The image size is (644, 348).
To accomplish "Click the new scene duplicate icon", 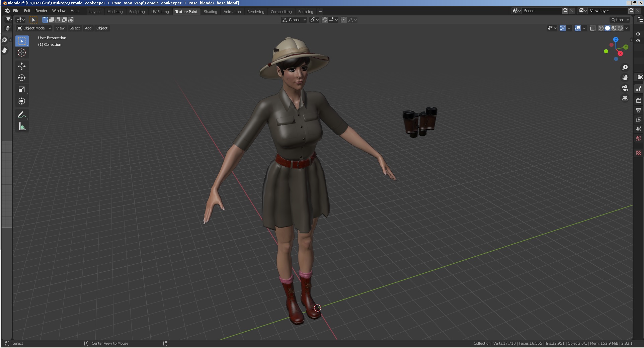I will pyautogui.click(x=565, y=11).
